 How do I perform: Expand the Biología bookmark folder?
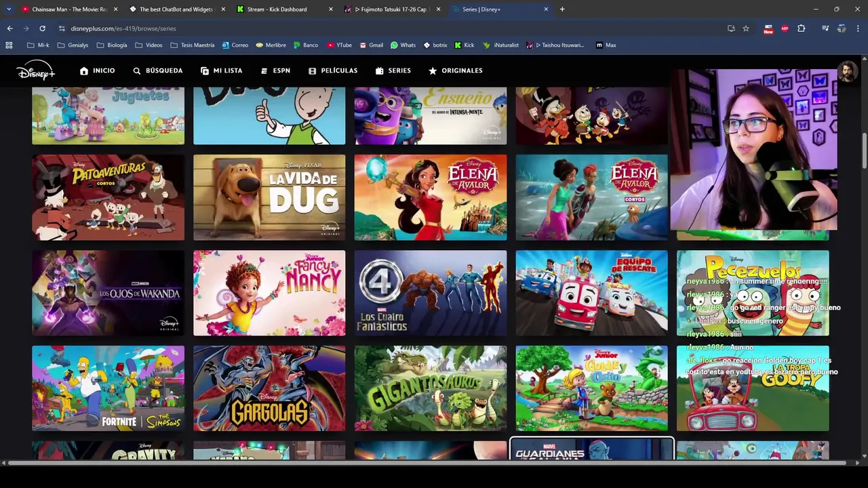coord(112,45)
